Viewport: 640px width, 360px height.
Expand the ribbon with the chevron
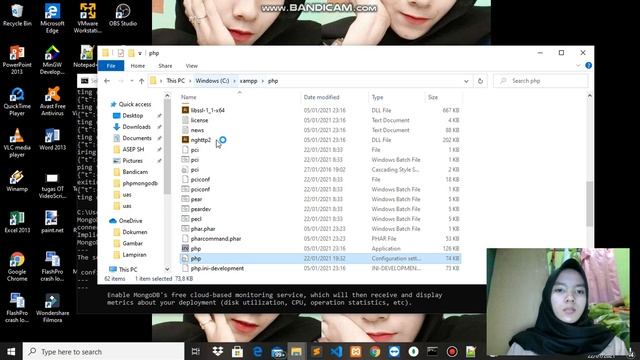[x=578, y=65]
